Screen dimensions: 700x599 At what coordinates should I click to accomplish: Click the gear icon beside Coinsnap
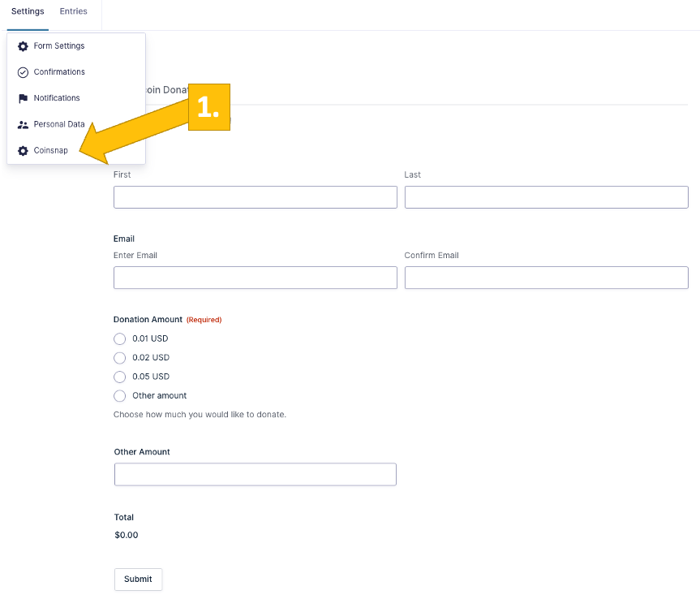pyautogui.click(x=23, y=151)
